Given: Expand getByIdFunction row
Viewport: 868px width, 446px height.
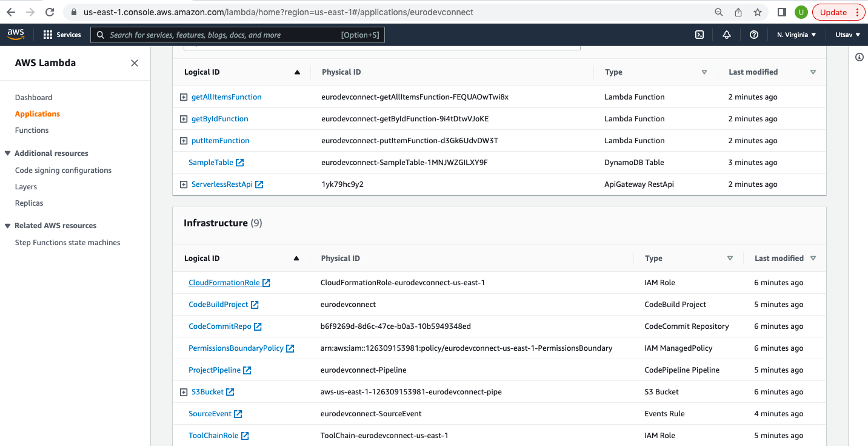Looking at the screenshot, I should coord(184,119).
